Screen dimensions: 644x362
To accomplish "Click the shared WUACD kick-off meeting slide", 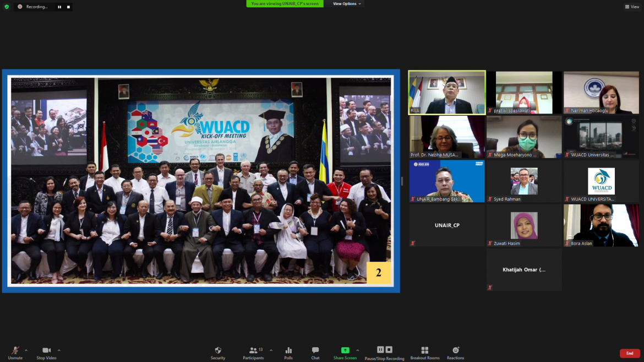I will [201, 181].
